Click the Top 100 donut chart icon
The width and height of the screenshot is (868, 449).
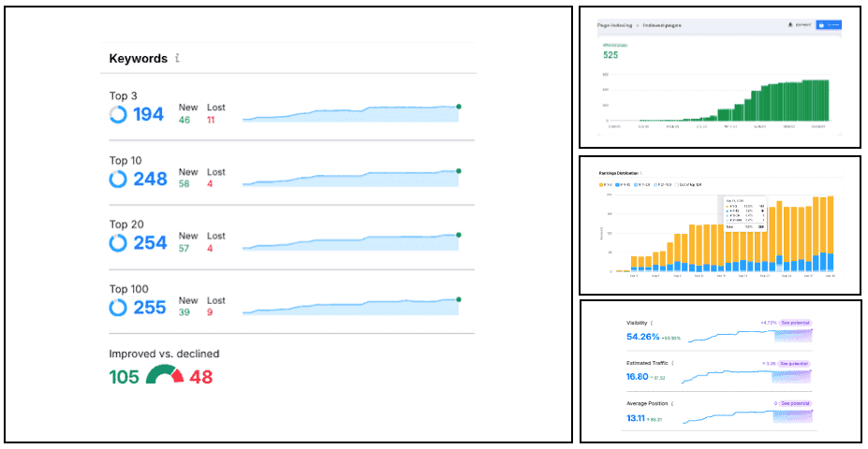[118, 308]
